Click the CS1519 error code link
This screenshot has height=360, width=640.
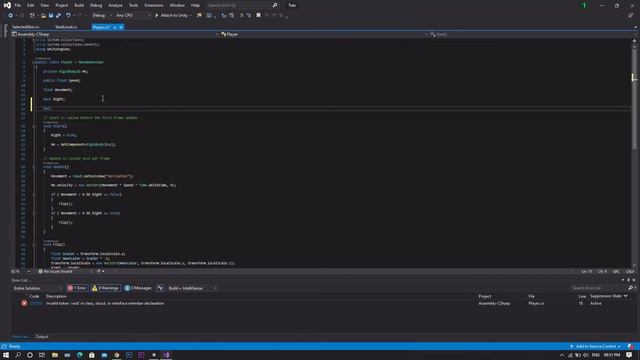(x=36, y=303)
